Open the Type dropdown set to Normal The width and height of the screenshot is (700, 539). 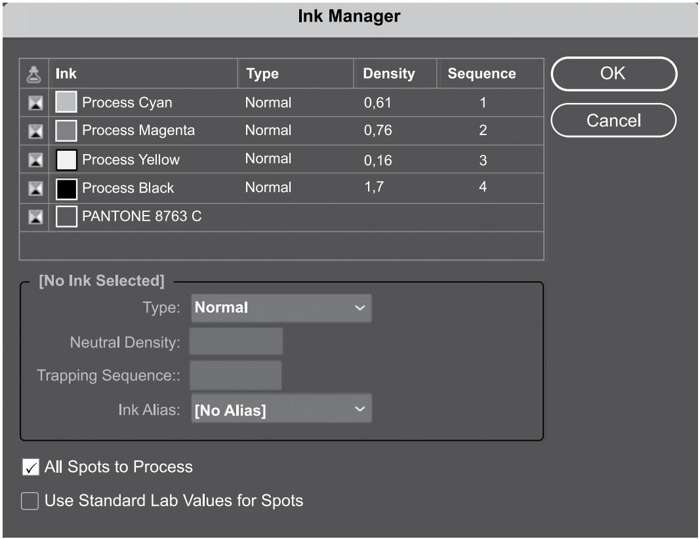[280, 308]
